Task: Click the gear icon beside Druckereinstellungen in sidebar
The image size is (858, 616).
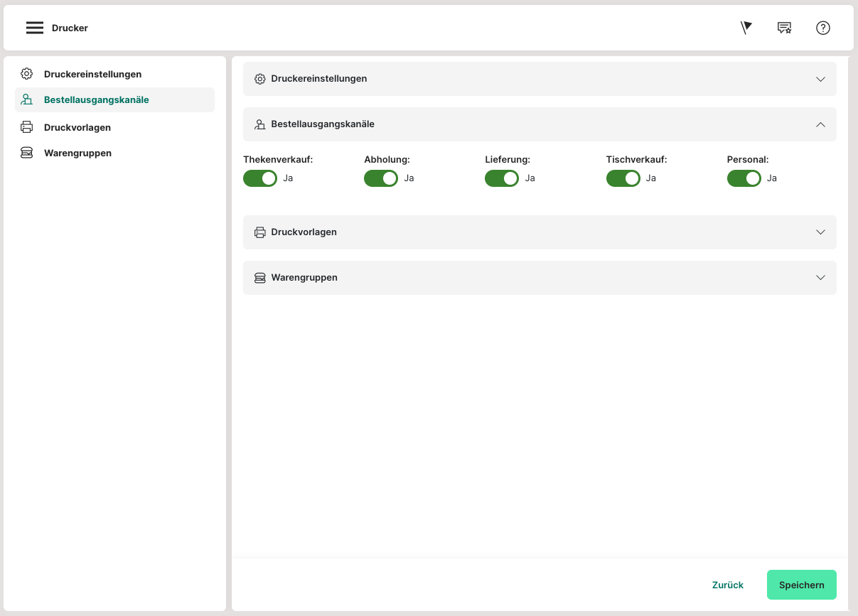Action: (27, 74)
